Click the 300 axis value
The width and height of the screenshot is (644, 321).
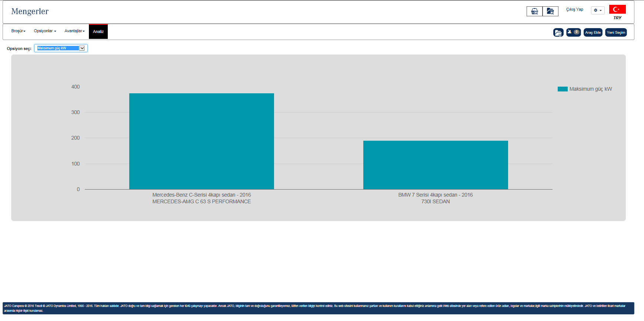coord(76,113)
